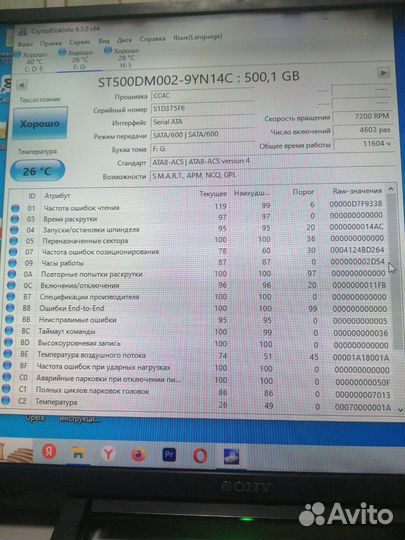The height and width of the screenshot is (540, 405).
Task: Click status icon for C2 Температура row
Action: coord(6,400)
